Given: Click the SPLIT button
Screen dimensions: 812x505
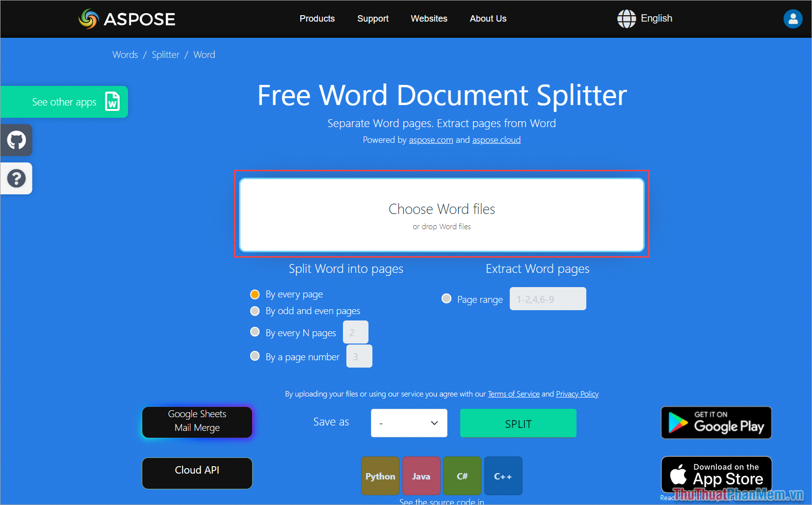Looking at the screenshot, I should click(x=518, y=423).
